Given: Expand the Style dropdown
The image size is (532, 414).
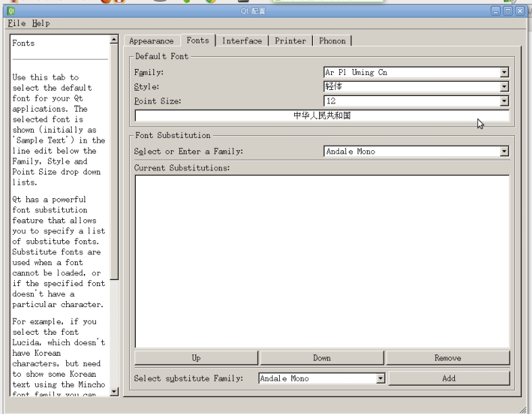Looking at the screenshot, I should 504,87.
